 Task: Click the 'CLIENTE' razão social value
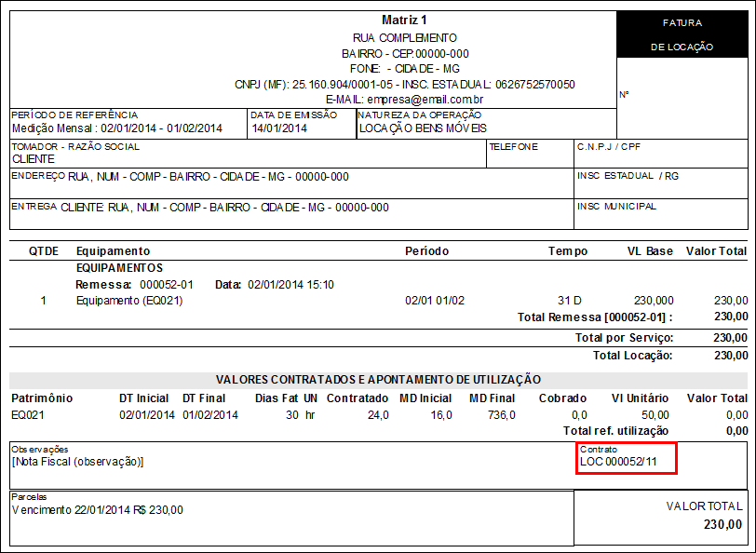(x=34, y=159)
